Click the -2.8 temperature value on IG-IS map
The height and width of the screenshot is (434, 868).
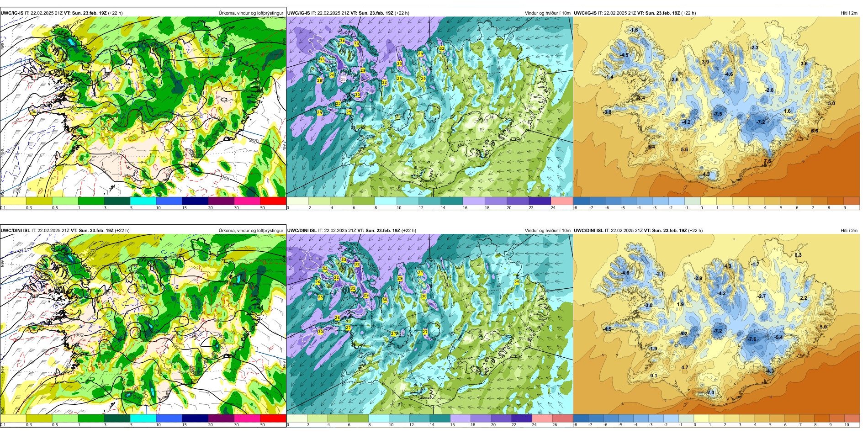click(769, 90)
